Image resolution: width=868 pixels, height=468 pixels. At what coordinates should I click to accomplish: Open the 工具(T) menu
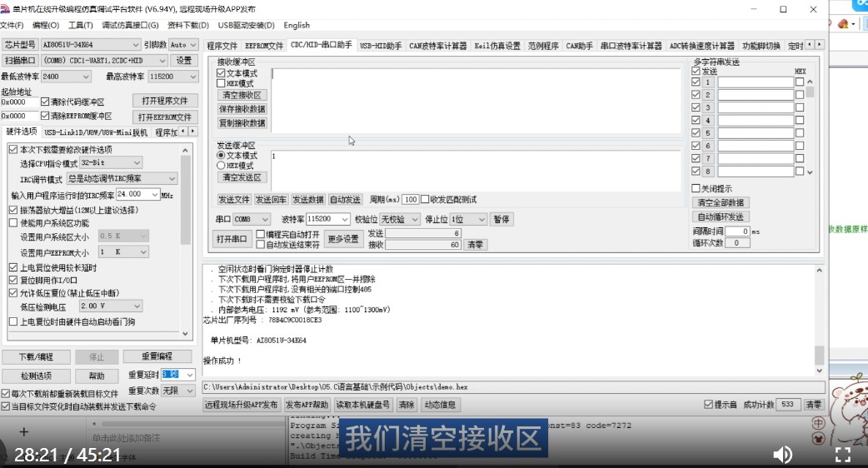click(80, 26)
